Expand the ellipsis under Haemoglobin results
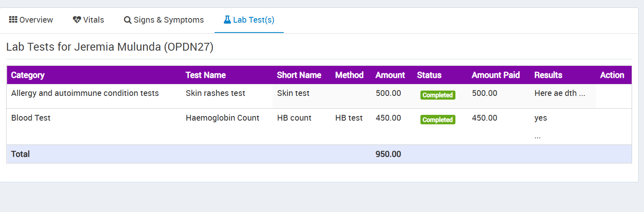 click(x=537, y=136)
